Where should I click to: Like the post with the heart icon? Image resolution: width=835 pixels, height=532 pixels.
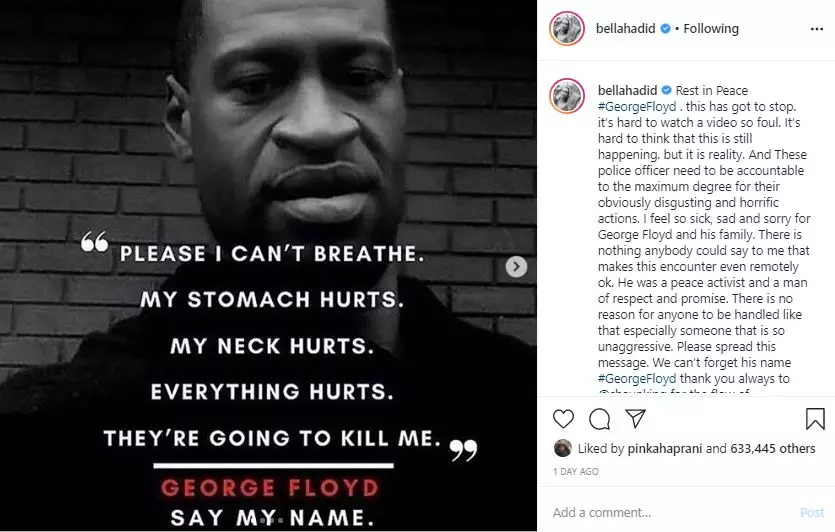point(563,419)
